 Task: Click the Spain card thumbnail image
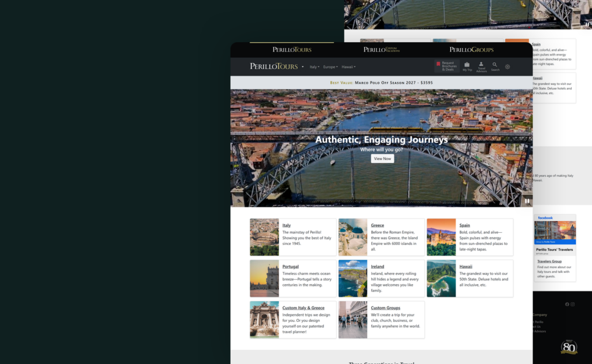(x=441, y=237)
